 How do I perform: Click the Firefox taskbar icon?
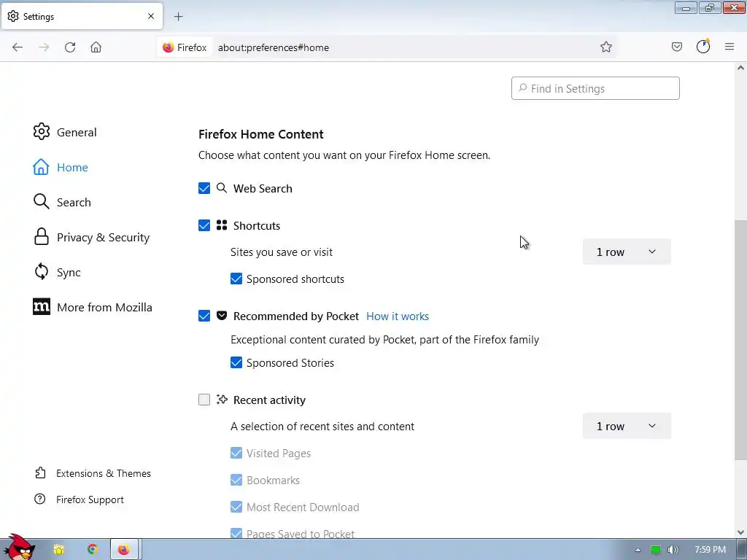[x=124, y=550]
